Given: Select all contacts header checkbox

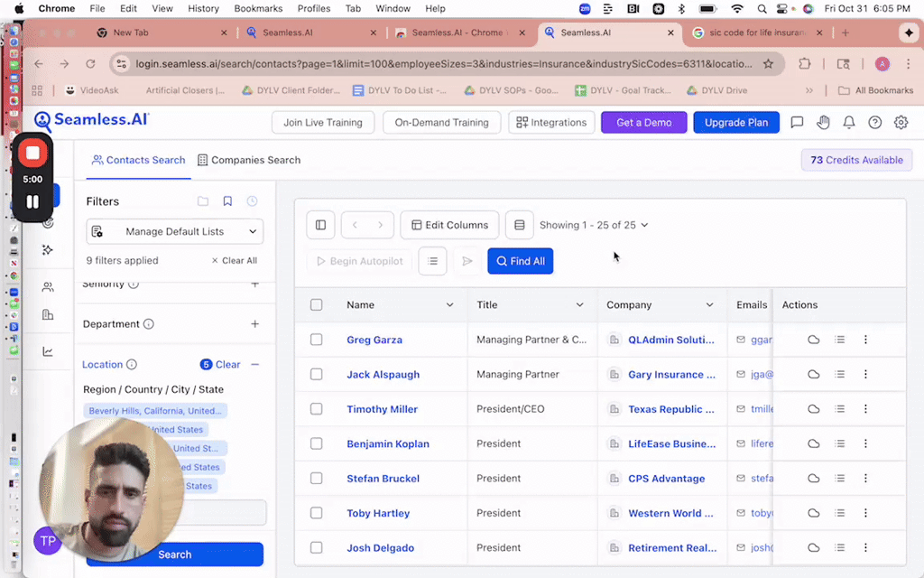Looking at the screenshot, I should pos(317,305).
